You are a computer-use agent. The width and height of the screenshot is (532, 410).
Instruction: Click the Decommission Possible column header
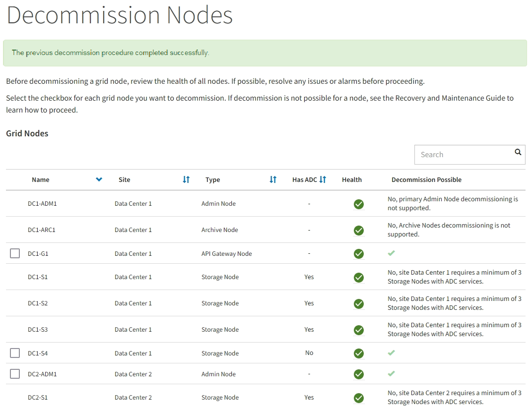[x=426, y=179]
